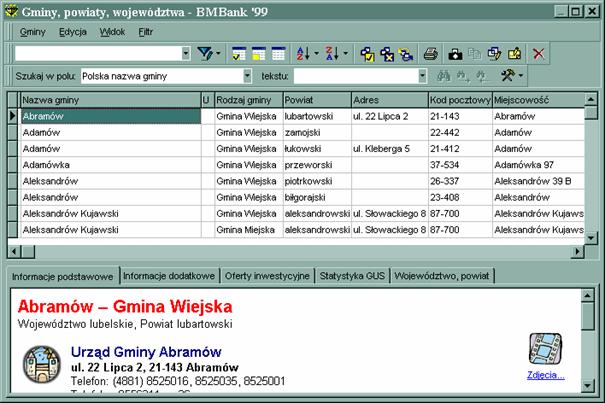The image size is (605, 403).
Task: Click the copy windows toolbar icon
Action: pos(494,54)
